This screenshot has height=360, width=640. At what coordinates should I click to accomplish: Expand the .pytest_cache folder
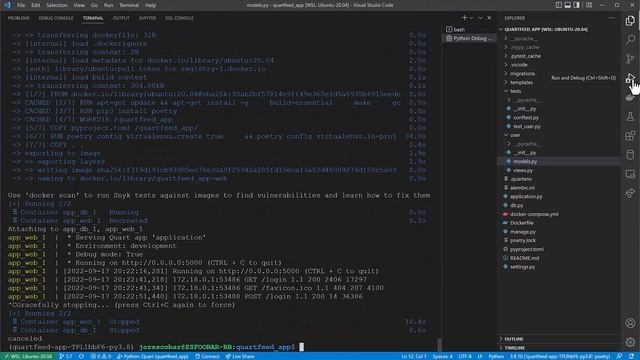point(526,56)
